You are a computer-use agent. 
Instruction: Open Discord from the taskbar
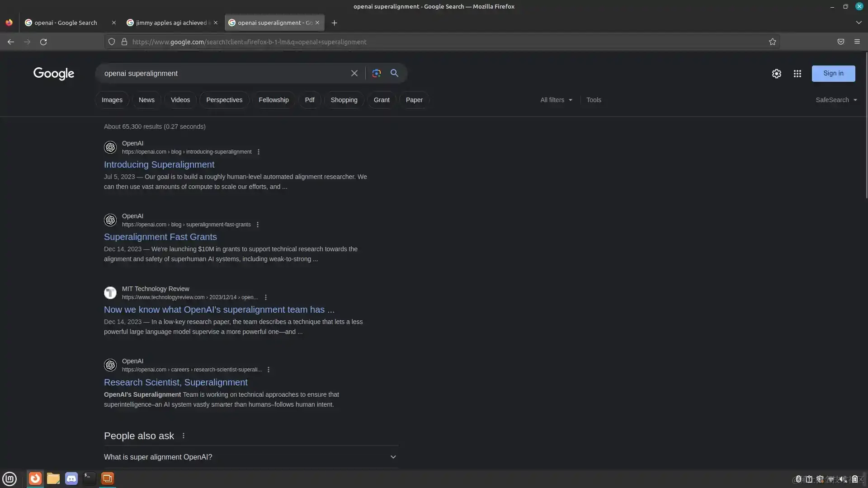tap(71, 479)
